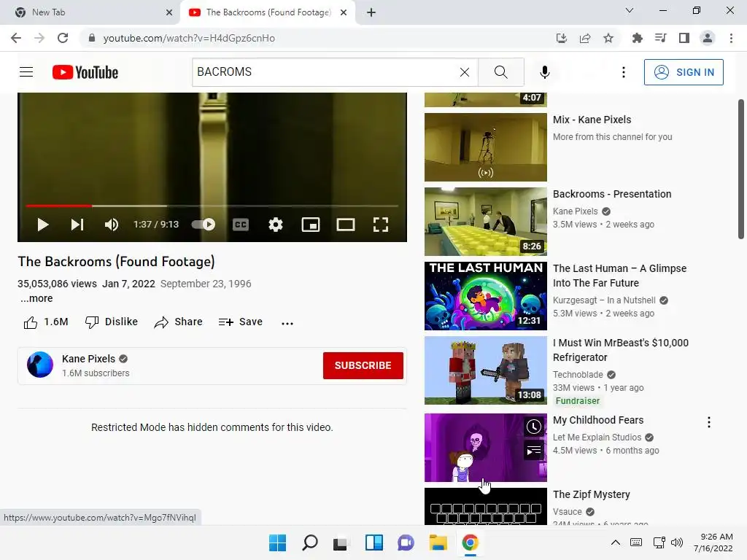Expand video description with ...more
747x560 pixels.
pyautogui.click(x=36, y=298)
